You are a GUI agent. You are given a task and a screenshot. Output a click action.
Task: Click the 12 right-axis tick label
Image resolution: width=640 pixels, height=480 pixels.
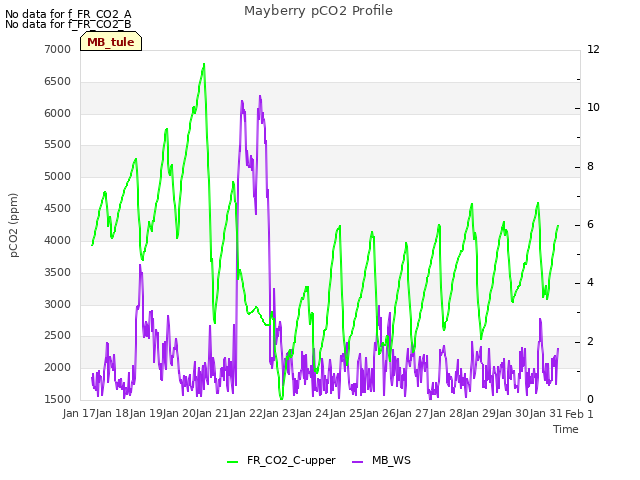point(593,49)
